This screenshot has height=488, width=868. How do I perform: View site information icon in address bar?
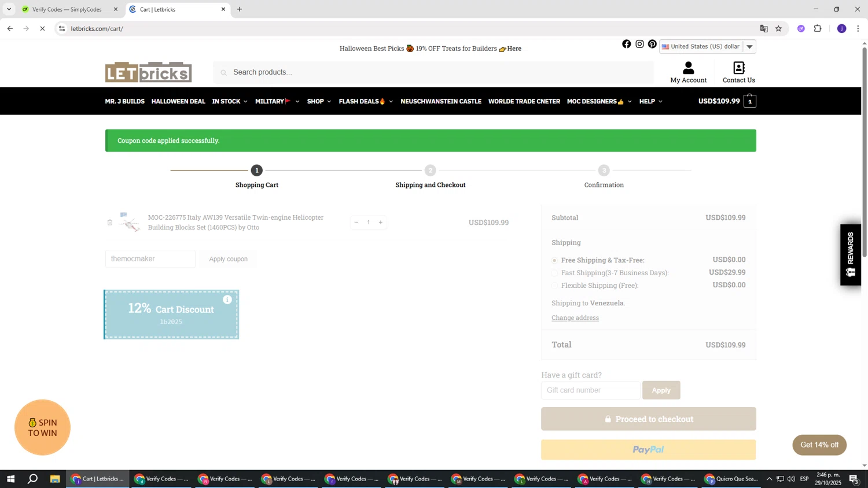coord(62,28)
